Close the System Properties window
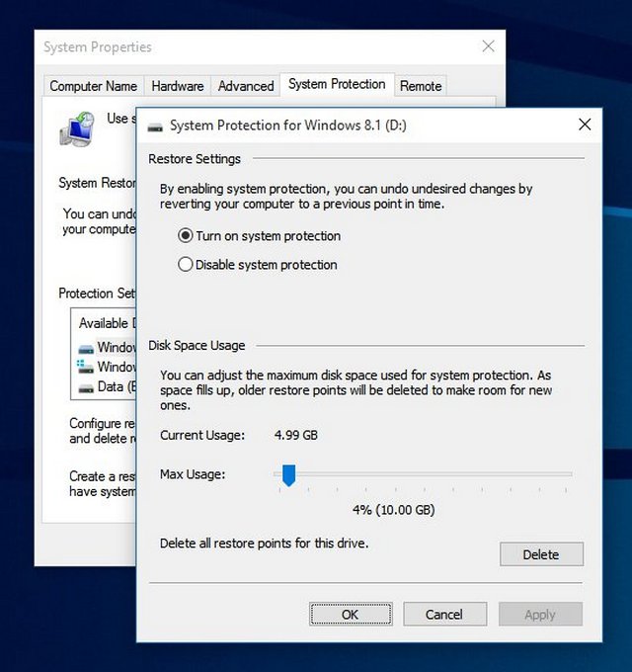 click(x=488, y=46)
